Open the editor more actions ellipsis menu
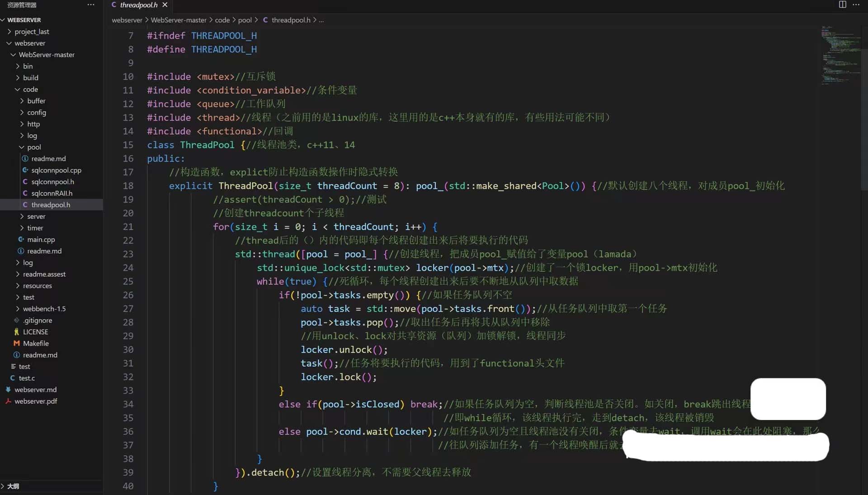This screenshot has height=495, width=868. pos(856,5)
